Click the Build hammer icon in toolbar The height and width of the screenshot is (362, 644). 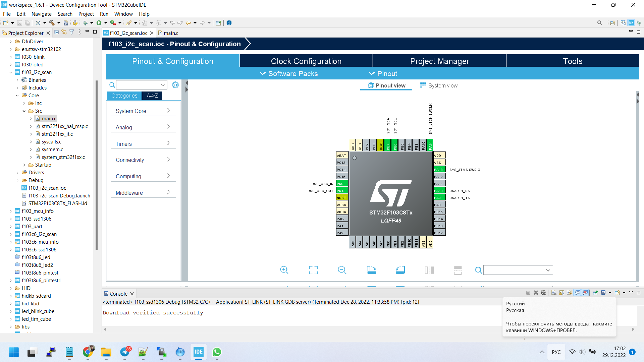(x=52, y=23)
